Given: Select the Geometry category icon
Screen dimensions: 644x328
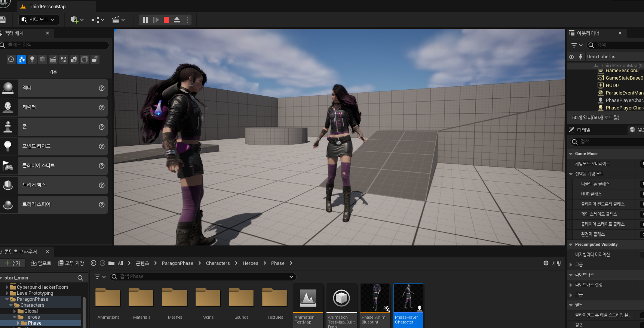Looking at the screenshot, I should click(x=74, y=59).
